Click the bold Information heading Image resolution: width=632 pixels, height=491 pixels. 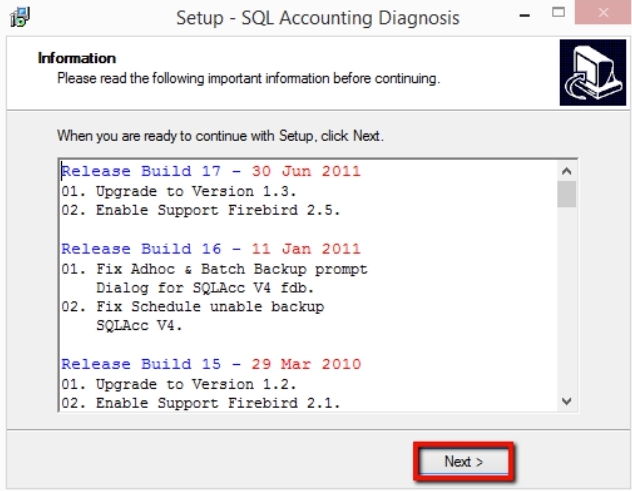click(x=77, y=58)
